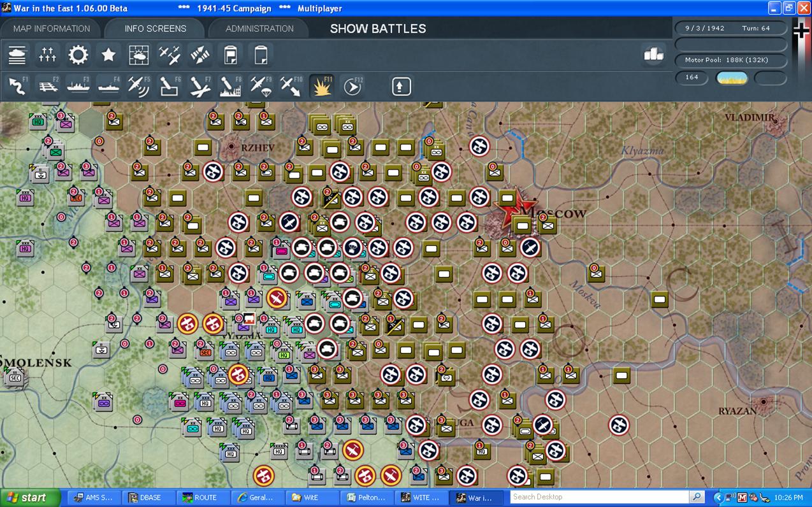Select F6 bomb unit mode

[x=170, y=86]
